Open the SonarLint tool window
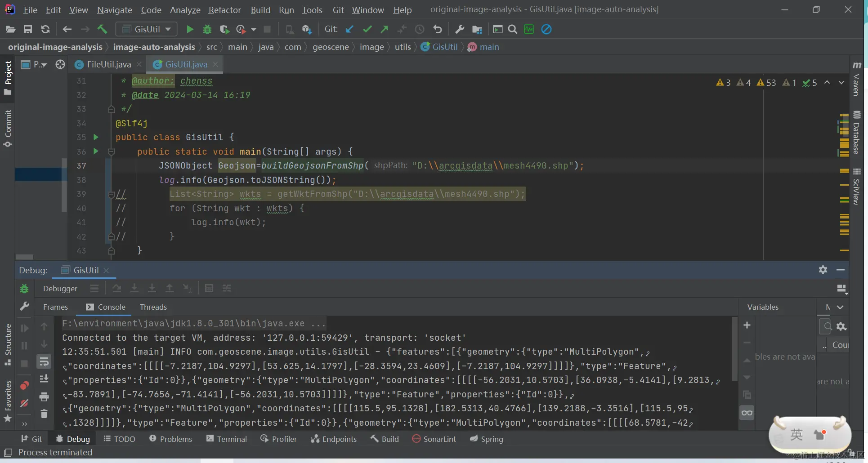The width and height of the screenshot is (868, 463). click(x=434, y=439)
